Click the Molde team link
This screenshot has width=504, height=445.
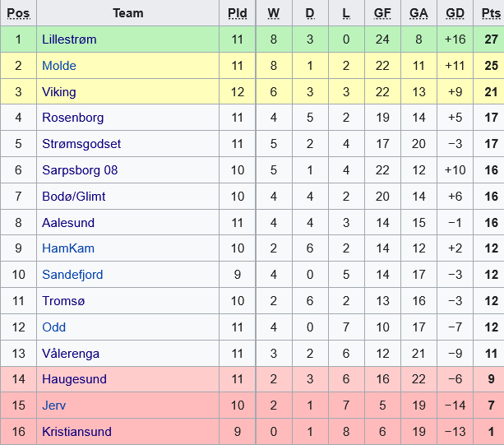point(59,65)
